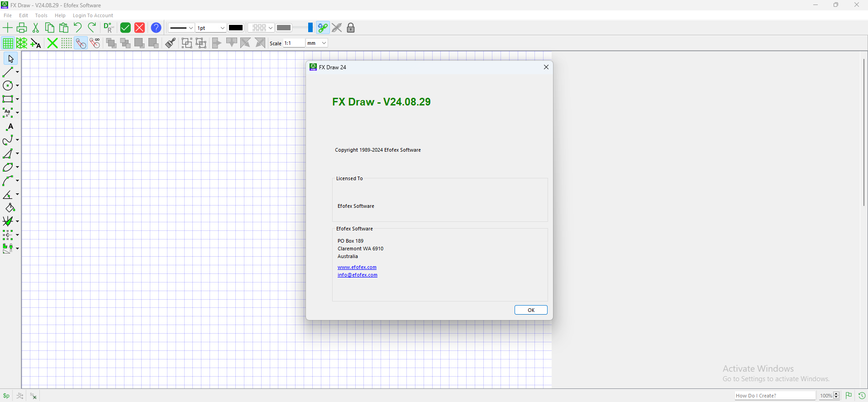Click the grey fill color swatch
Viewport: 868px width, 402px height.
click(x=284, y=28)
